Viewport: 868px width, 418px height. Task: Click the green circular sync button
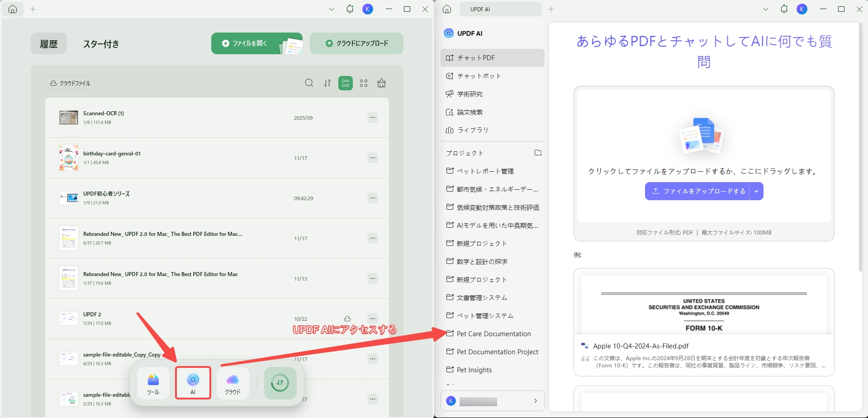280,383
